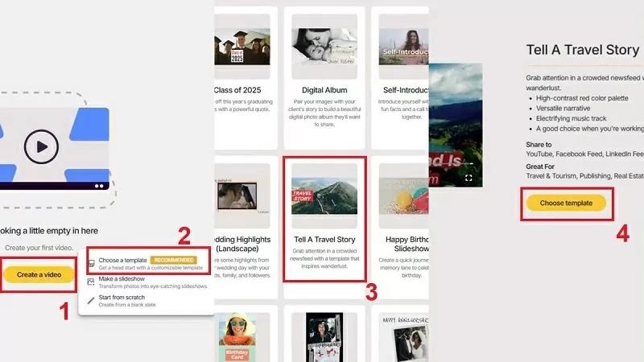Click the travel story video preview
The image size is (644, 362).
click(x=456, y=125)
